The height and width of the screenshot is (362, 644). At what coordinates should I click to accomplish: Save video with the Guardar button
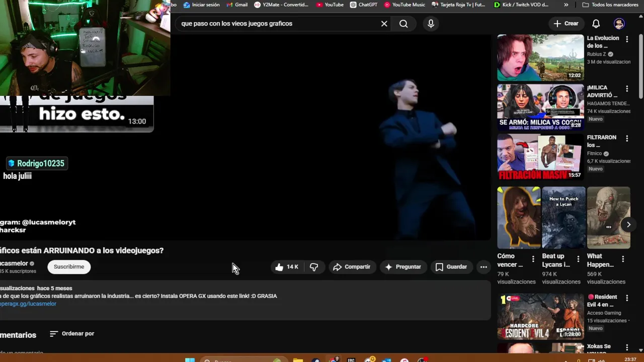point(451,267)
